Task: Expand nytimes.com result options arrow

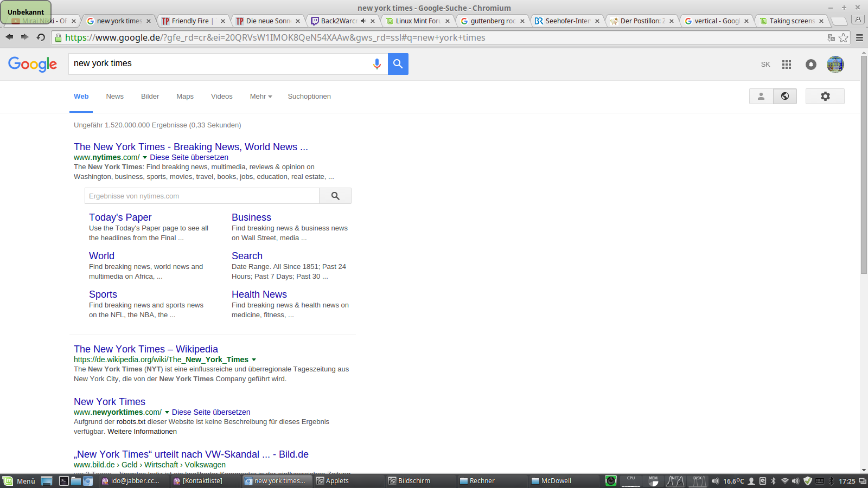Action: (x=145, y=157)
